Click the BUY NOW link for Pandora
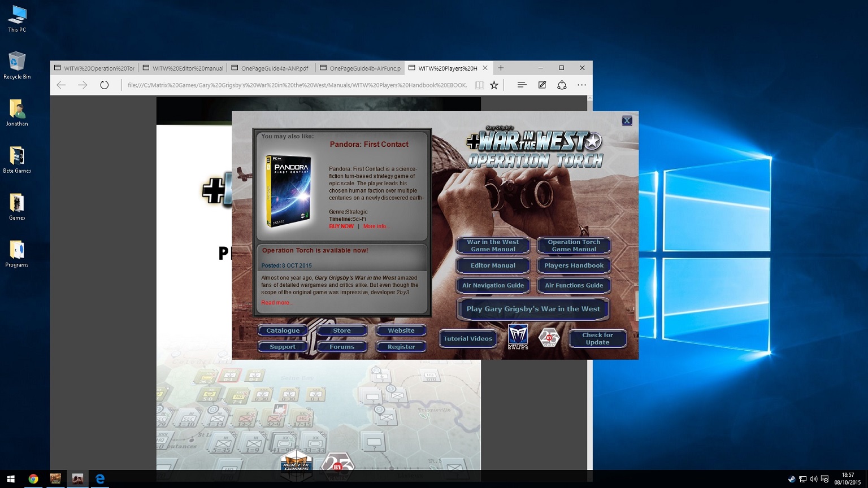The height and width of the screenshot is (488, 868). [x=341, y=226]
